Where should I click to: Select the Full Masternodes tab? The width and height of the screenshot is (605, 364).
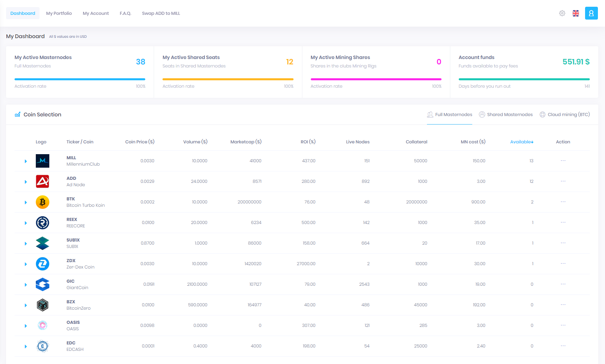tap(449, 114)
